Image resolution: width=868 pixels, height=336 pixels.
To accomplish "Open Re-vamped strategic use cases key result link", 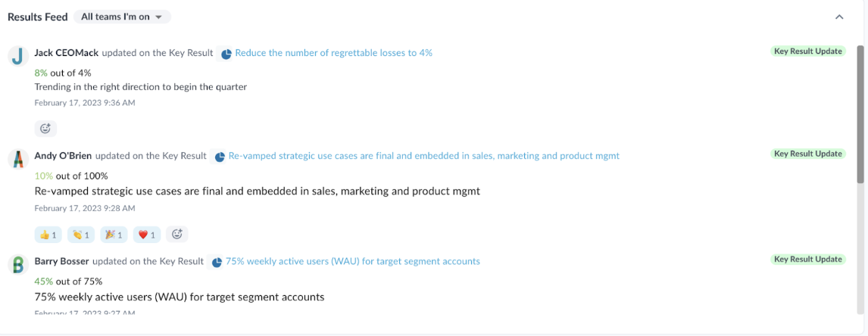I will (x=424, y=156).
